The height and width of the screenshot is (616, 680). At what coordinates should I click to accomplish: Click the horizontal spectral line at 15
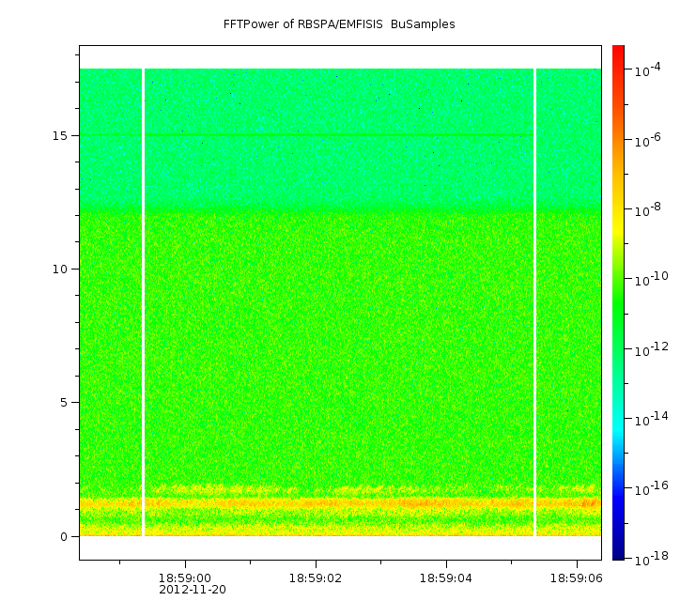(x=340, y=135)
